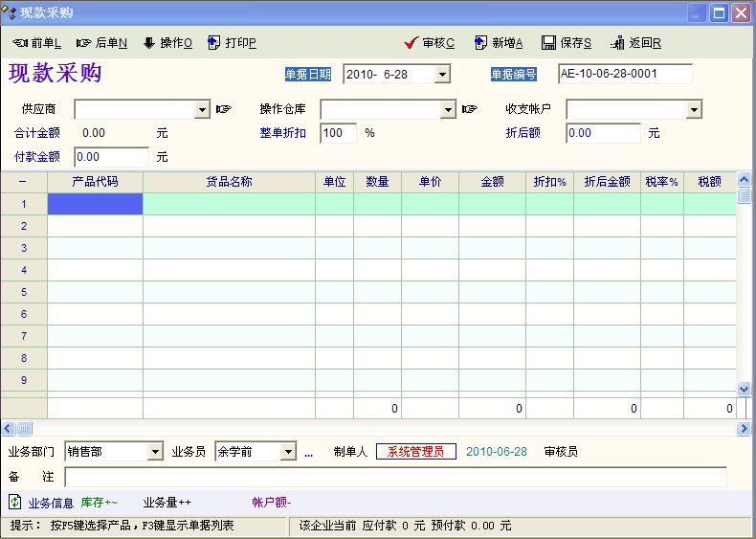The width and height of the screenshot is (756, 539).
Task: Open the 操作 operations toolbar item
Action: coord(148,43)
